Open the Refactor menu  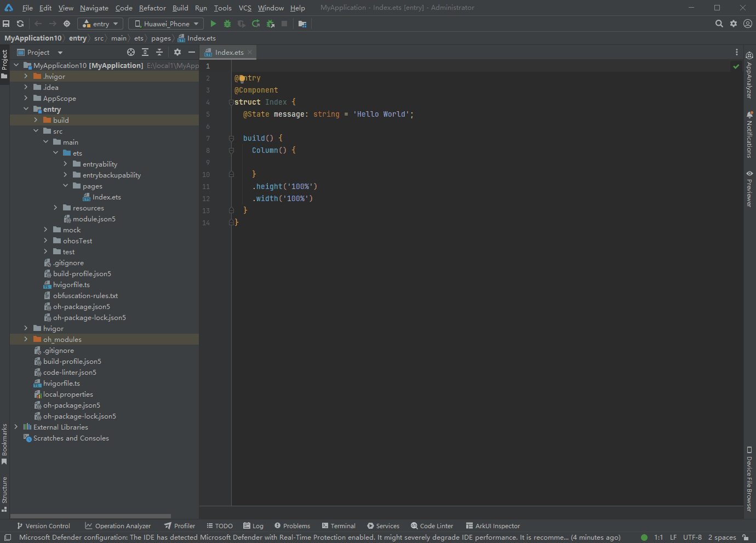click(x=152, y=8)
